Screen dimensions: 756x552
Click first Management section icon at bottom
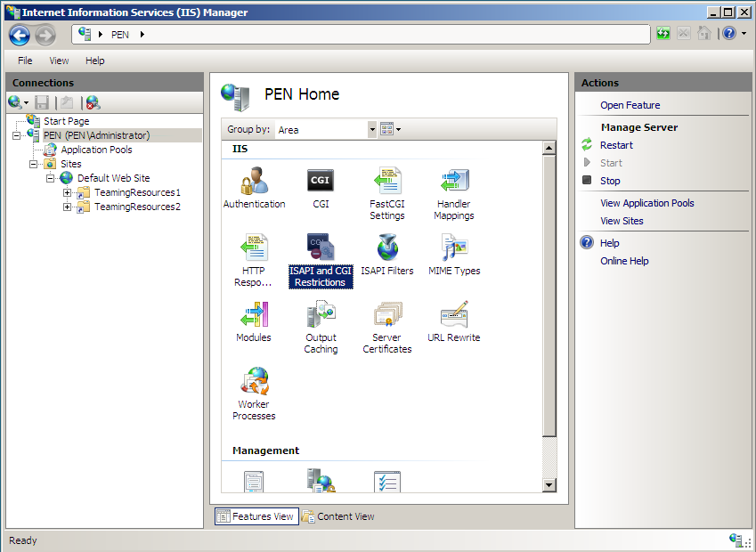254,481
